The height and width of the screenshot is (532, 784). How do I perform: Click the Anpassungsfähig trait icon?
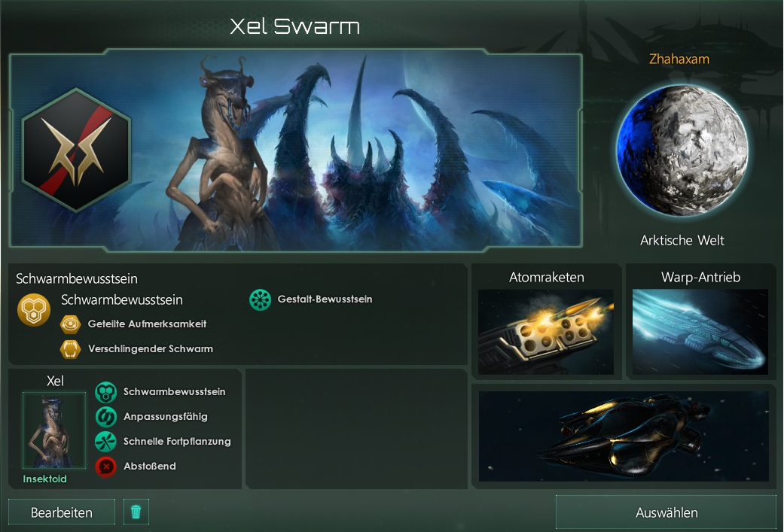(105, 417)
